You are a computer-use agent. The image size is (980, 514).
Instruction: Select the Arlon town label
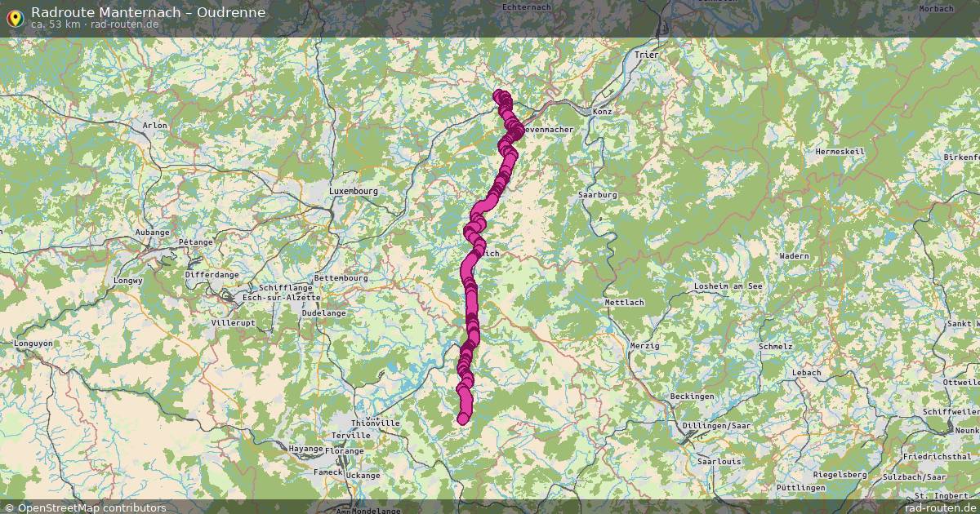[x=154, y=126]
